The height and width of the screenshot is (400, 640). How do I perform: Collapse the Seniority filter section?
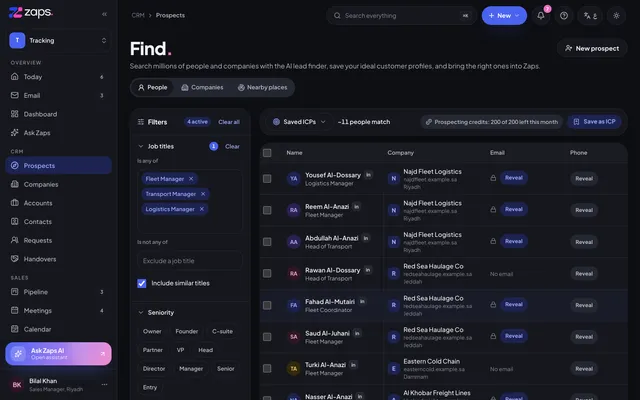tap(140, 312)
